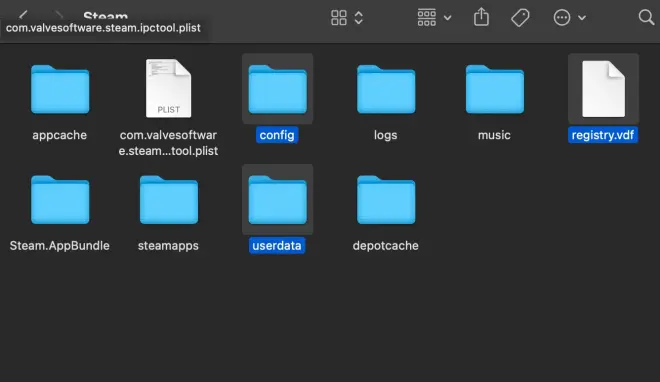The width and height of the screenshot is (660, 382).
Task: Open the logs folder icon
Action: click(x=386, y=89)
